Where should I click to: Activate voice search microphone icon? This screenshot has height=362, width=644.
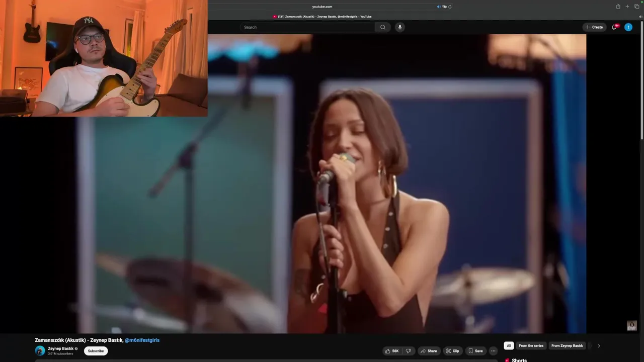pos(400,27)
